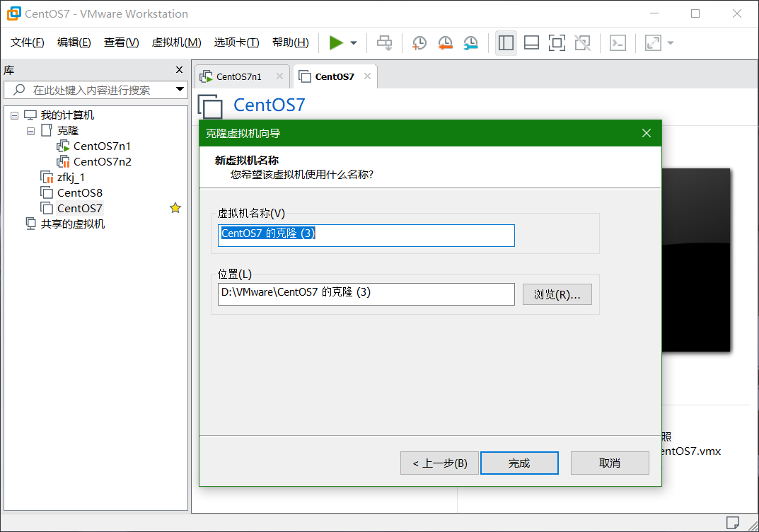759x532 pixels.
Task: Select CentOS7n1 in the library tree
Action: [102, 146]
